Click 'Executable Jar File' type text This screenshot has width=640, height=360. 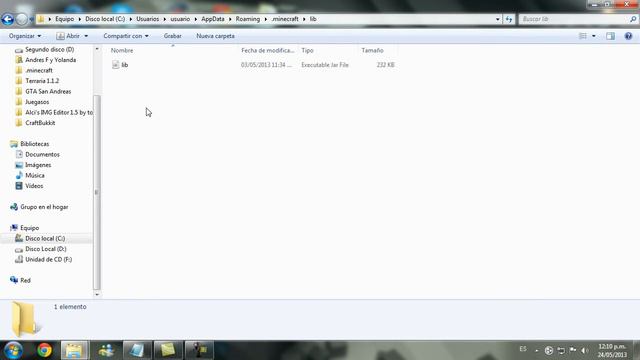point(325,64)
